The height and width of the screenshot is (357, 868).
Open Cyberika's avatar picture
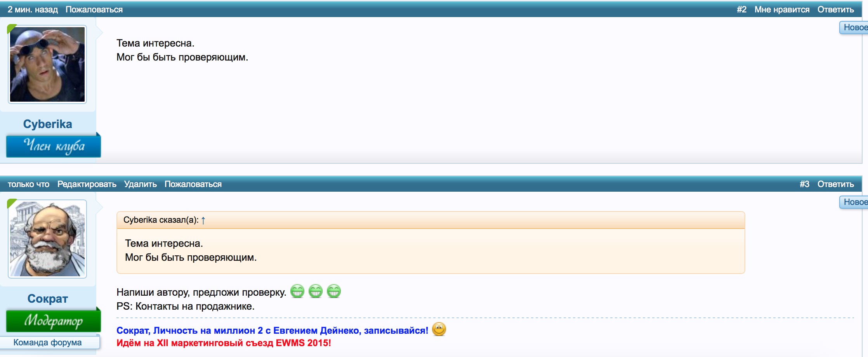[47, 64]
